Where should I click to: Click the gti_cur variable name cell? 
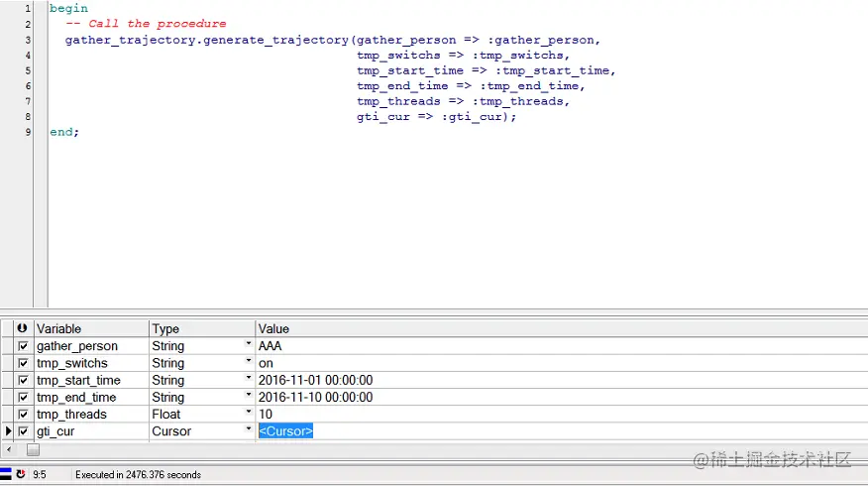click(91, 431)
